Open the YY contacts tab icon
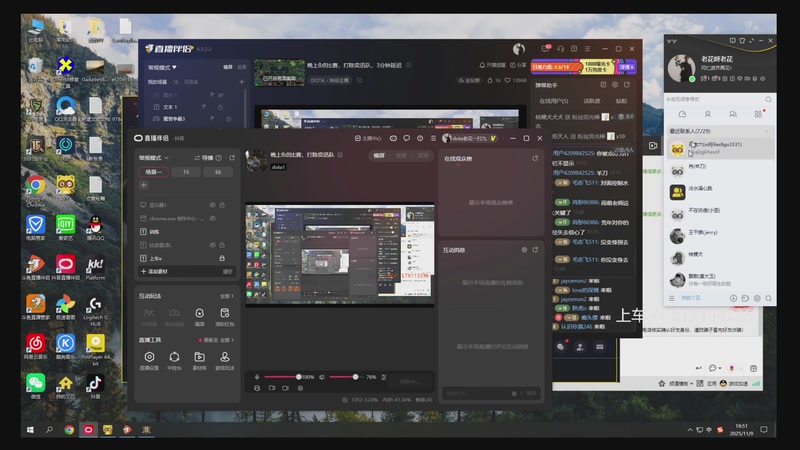 coord(708,114)
